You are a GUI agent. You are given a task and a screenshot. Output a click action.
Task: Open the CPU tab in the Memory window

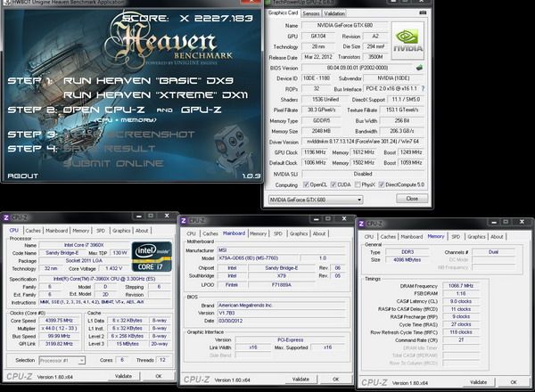point(369,237)
